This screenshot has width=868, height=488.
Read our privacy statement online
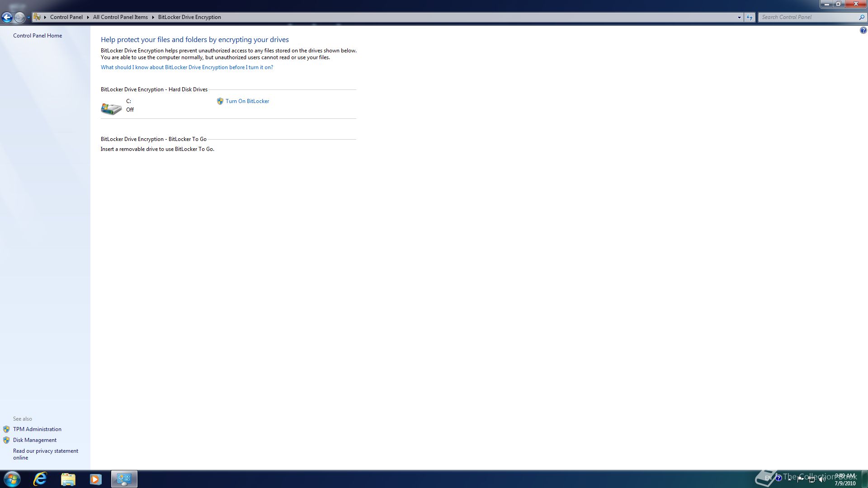pos(46,454)
